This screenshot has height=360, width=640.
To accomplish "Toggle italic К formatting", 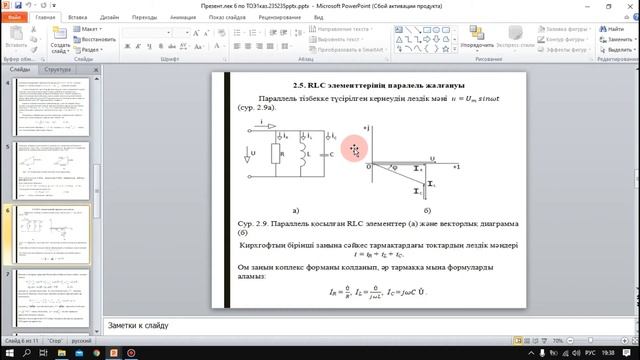I will 138,46.
